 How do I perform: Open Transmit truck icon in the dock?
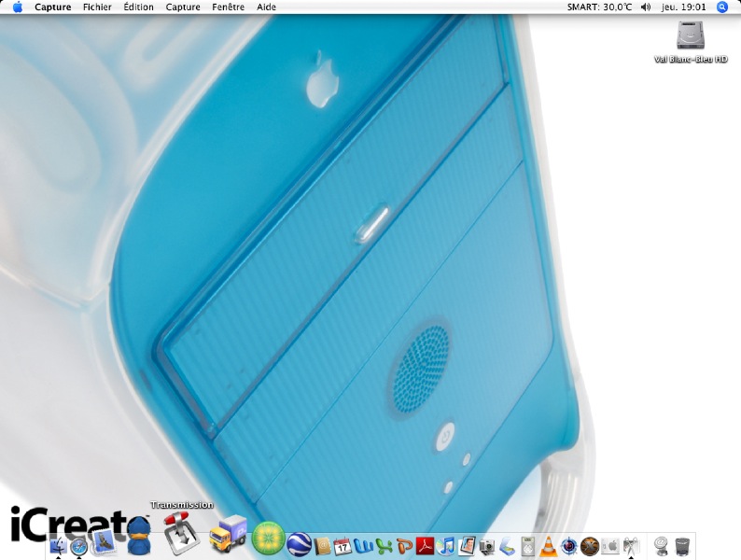click(x=229, y=535)
